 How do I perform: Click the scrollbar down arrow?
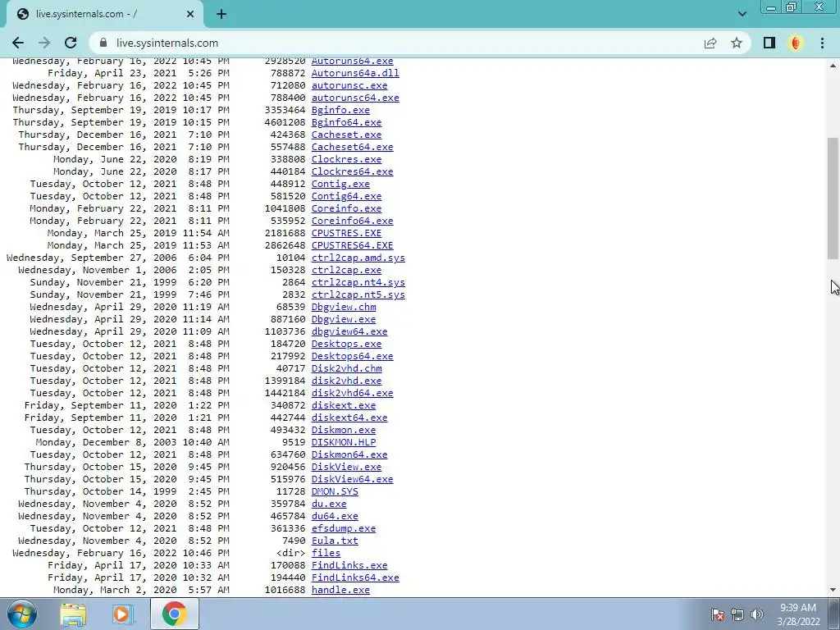(x=833, y=590)
